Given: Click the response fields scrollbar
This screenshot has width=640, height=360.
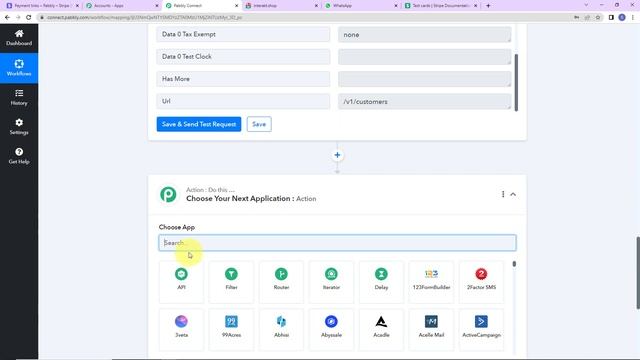Looking at the screenshot, I should (x=516, y=82).
